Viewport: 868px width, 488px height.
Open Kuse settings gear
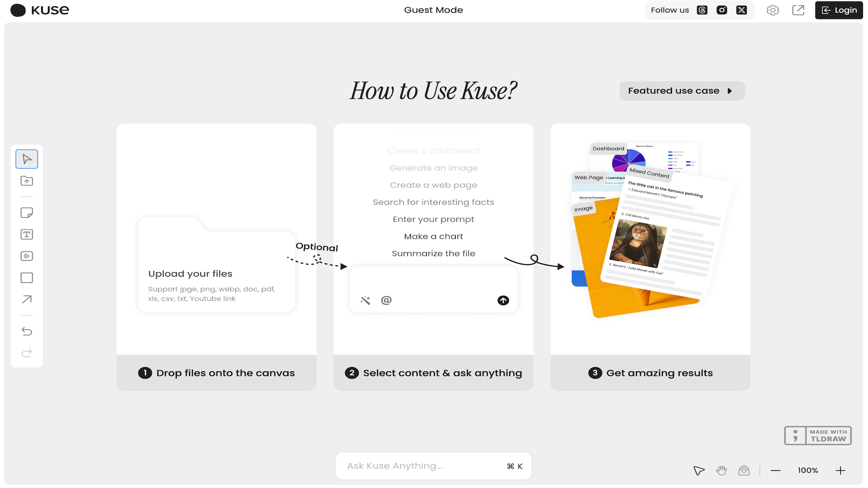(773, 10)
